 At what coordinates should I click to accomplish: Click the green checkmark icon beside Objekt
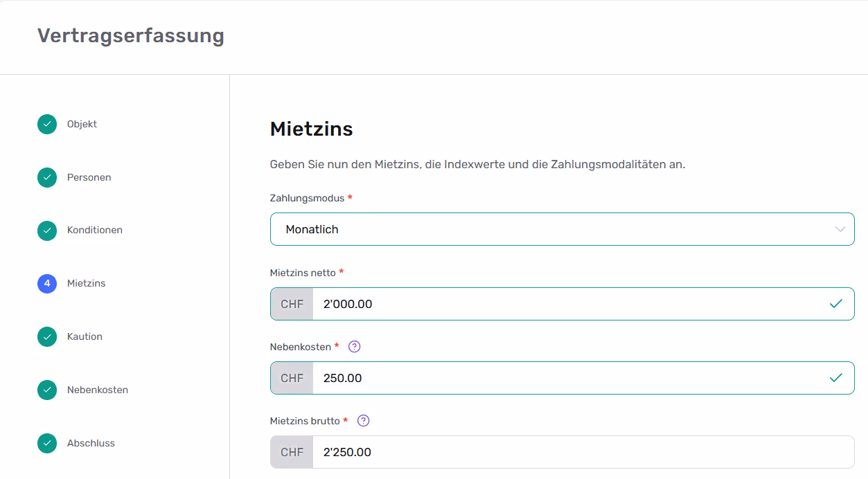click(x=47, y=125)
